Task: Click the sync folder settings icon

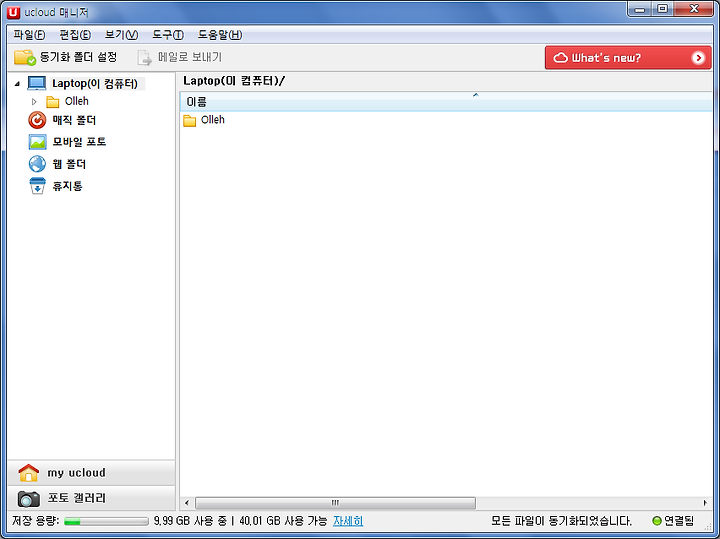Action: pos(24,57)
